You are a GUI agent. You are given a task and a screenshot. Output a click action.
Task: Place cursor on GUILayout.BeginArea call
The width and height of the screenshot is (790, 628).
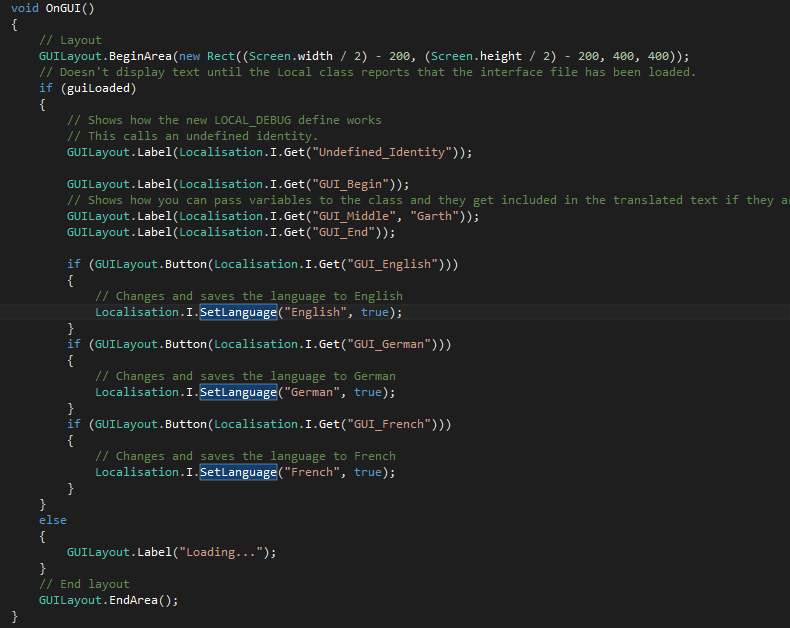(105, 56)
